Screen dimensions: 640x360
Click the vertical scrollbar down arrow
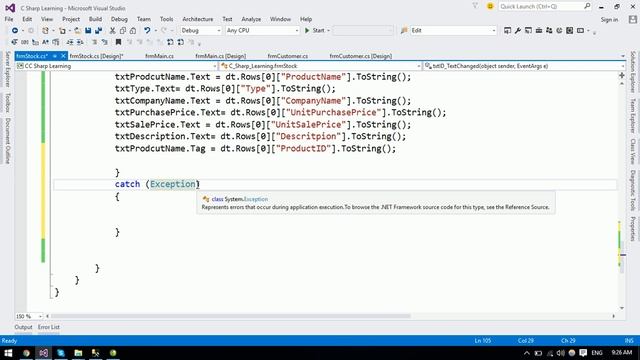point(622,308)
